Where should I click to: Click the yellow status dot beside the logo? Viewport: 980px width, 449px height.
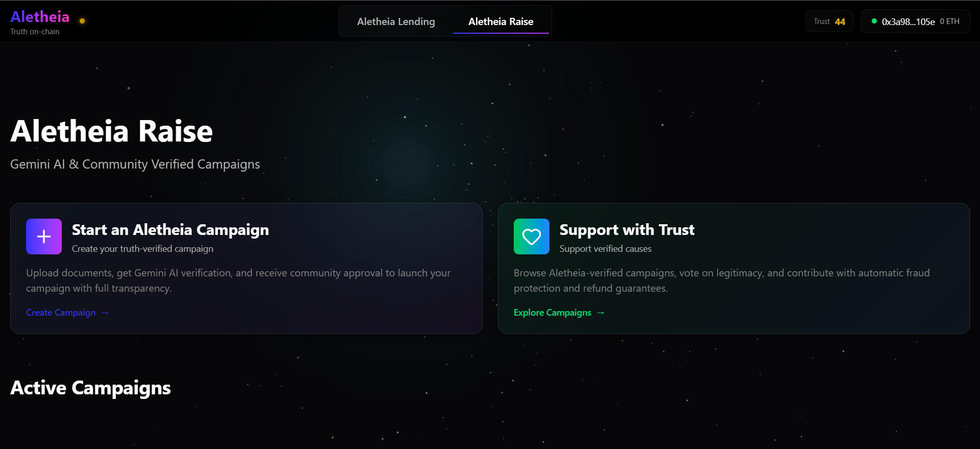pyautogui.click(x=82, y=21)
